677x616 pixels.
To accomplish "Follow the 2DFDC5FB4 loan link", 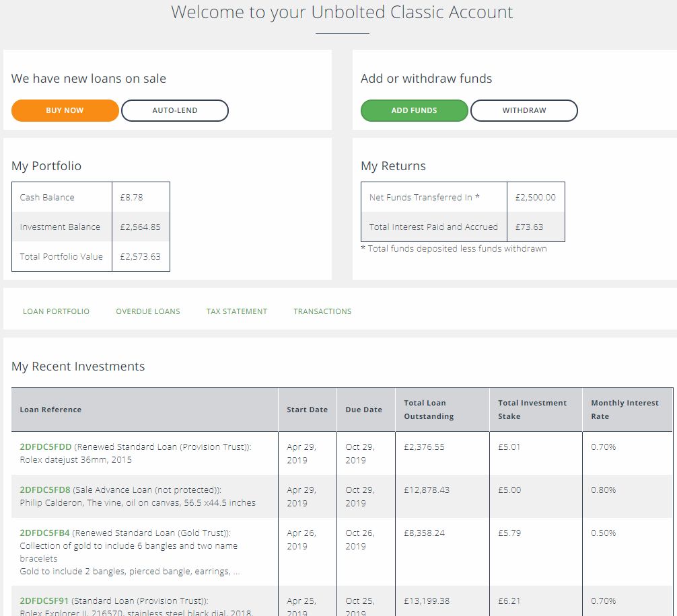I will tap(44, 533).
